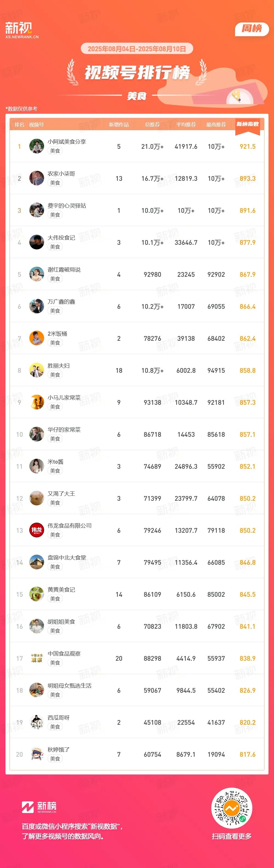Click the 伟龙食品有限公司 red logo avatar
Screen dimensions: 274x868
[36, 530]
